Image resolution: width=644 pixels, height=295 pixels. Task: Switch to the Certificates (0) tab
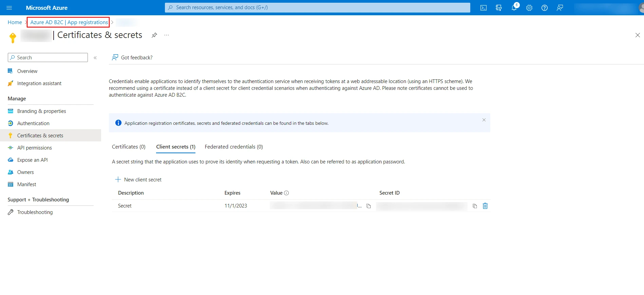click(129, 147)
